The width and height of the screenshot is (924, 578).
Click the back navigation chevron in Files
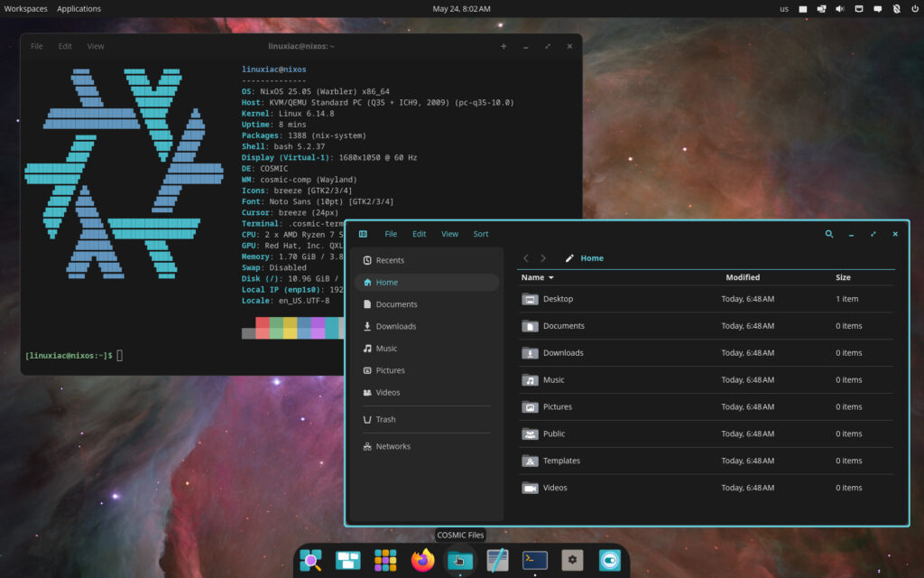pyautogui.click(x=526, y=257)
